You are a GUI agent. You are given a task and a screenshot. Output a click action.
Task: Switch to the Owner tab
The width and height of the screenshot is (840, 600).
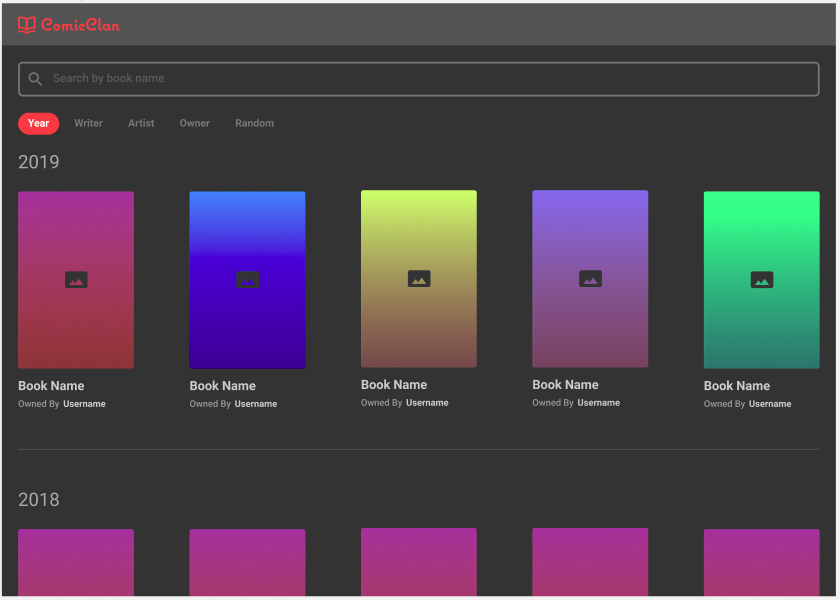point(194,123)
